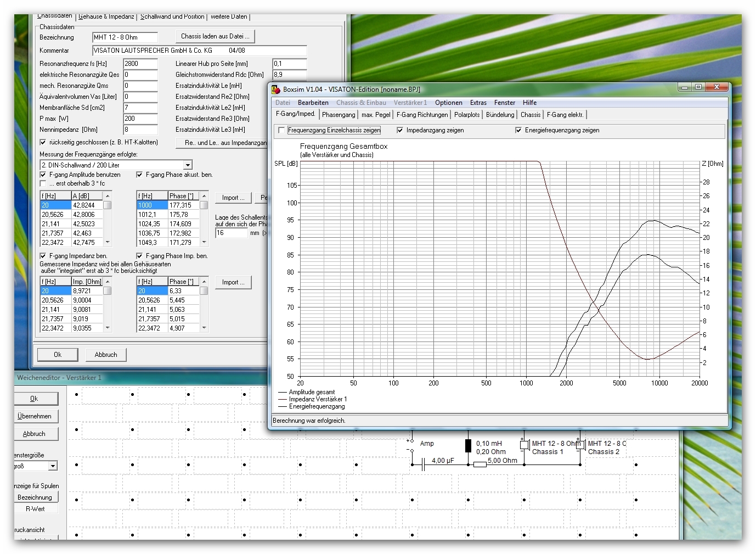Click the impedance table scrollbar thumb
756x554 pixels.
pyautogui.click(x=108, y=291)
